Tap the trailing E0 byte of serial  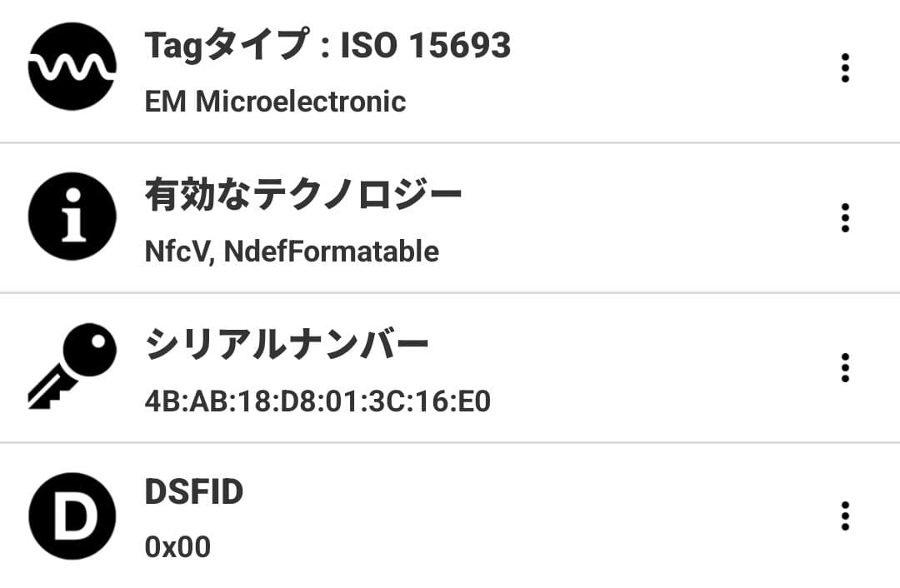coord(473,401)
